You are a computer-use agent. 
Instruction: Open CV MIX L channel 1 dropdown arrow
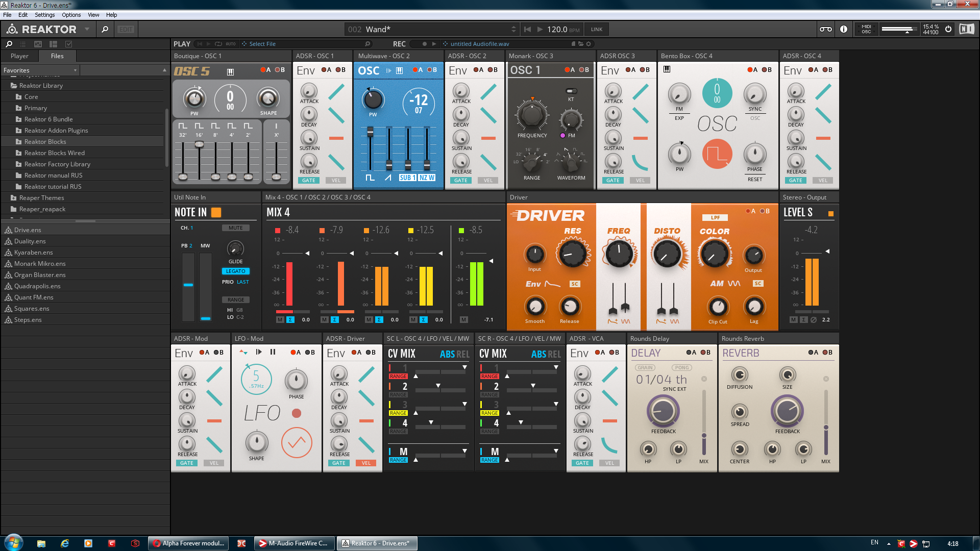pyautogui.click(x=464, y=367)
